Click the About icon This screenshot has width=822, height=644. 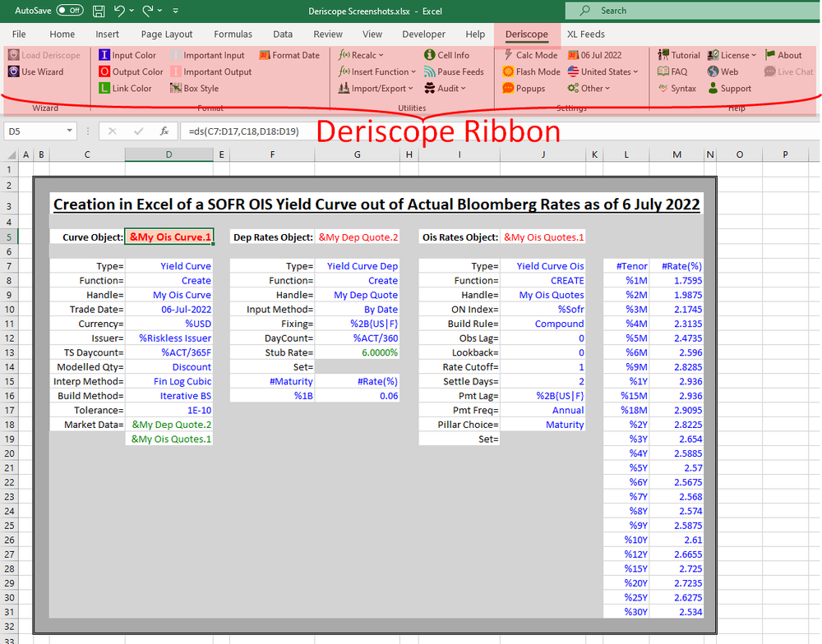coord(770,55)
